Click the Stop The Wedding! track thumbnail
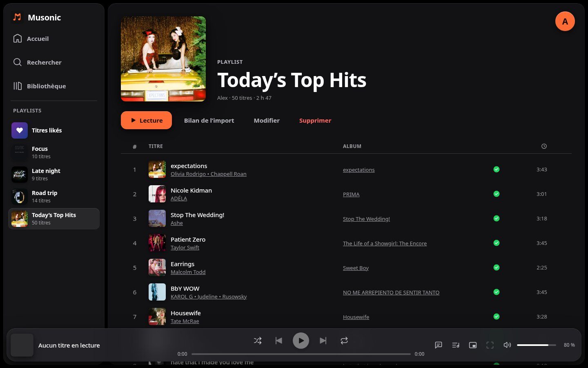The height and width of the screenshot is (368, 588). tap(157, 218)
